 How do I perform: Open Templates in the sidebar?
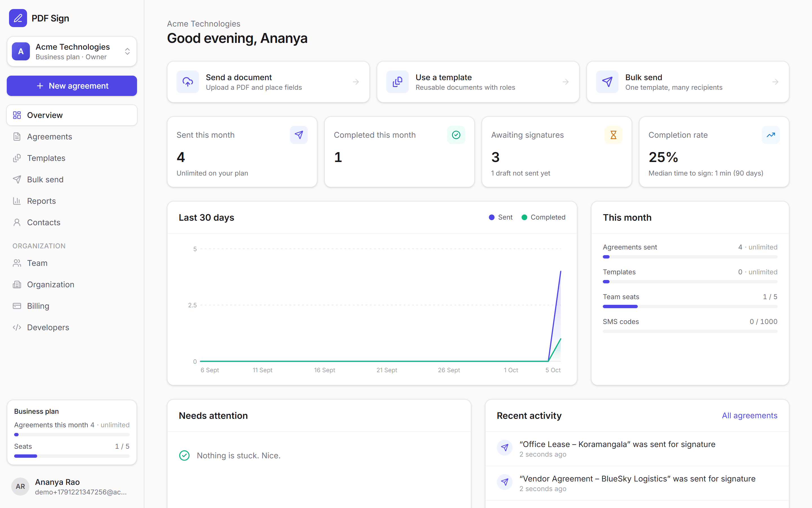[72, 158]
